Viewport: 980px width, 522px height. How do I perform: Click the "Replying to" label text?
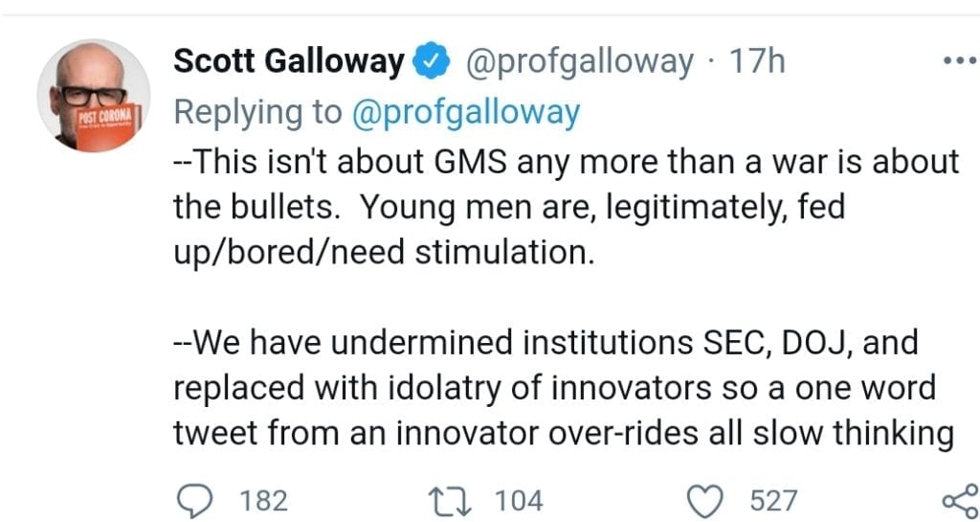258,113
